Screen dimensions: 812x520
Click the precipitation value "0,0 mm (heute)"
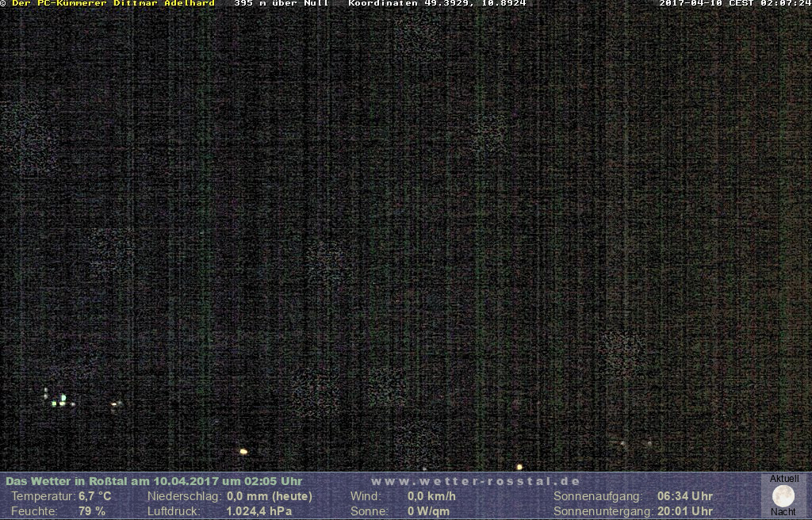pos(270,496)
